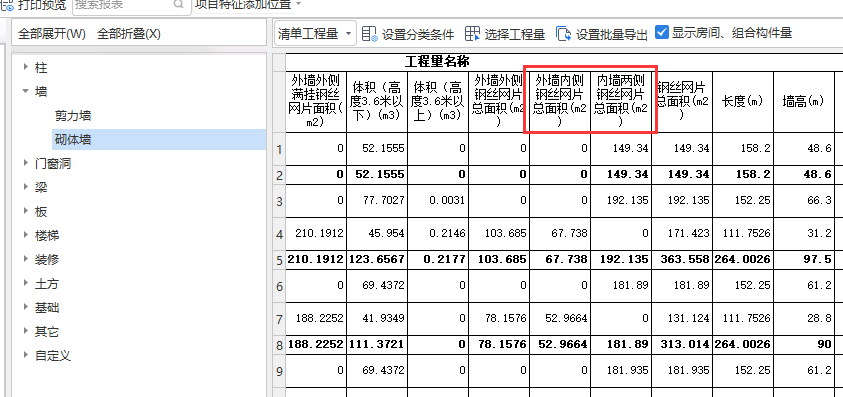Viewport: 843px width, 397px height.
Task: Click 打印预览 label
Action: coord(42,4)
